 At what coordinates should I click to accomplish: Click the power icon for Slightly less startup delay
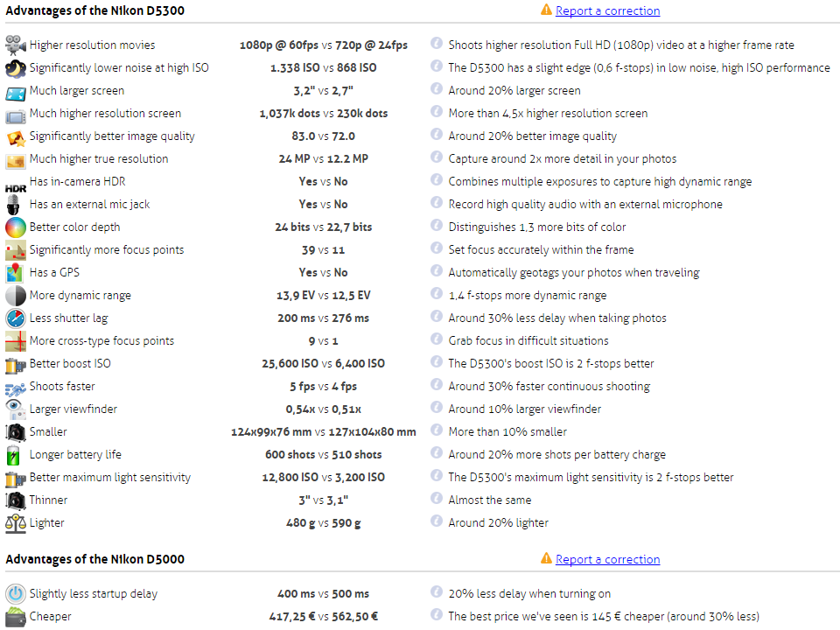[16, 594]
